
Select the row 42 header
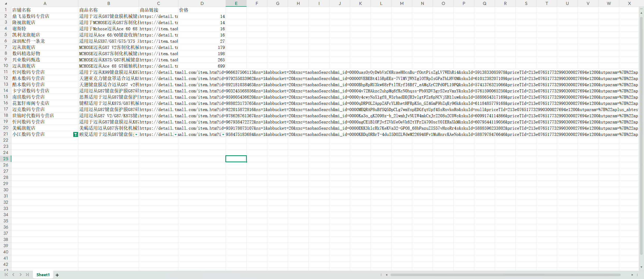[x=6, y=264]
